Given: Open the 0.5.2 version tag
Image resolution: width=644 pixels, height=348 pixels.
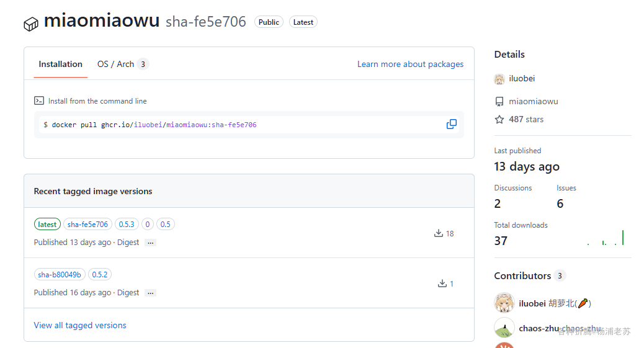Looking at the screenshot, I should pyautogui.click(x=100, y=274).
